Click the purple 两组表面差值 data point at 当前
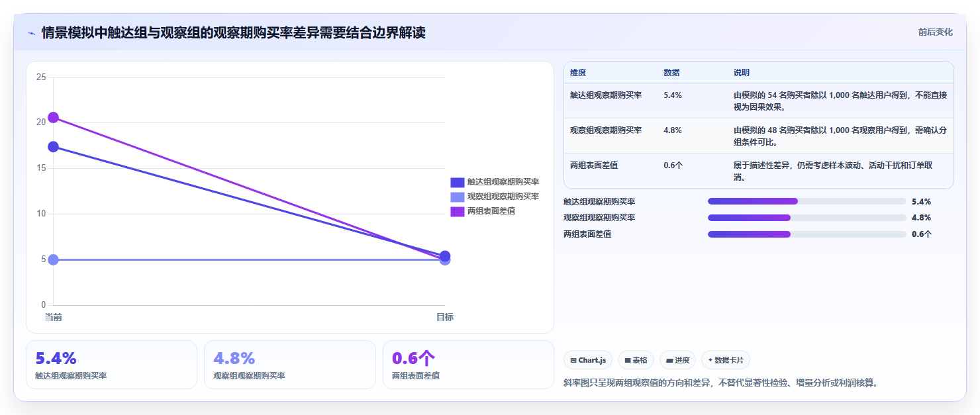The image size is (980, 415). 53,117
